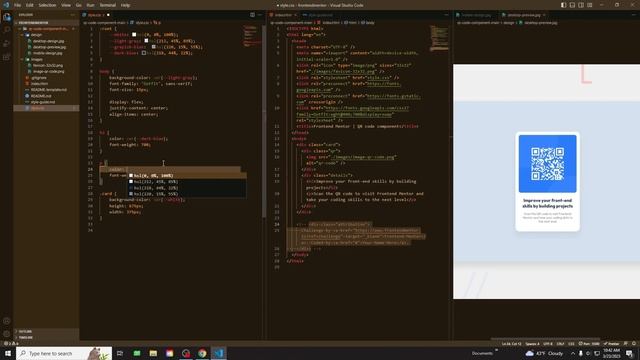The image size is (640, 360).
Task: Open favicon-32x32.png in Explorer
Action: tap(48, 65)
